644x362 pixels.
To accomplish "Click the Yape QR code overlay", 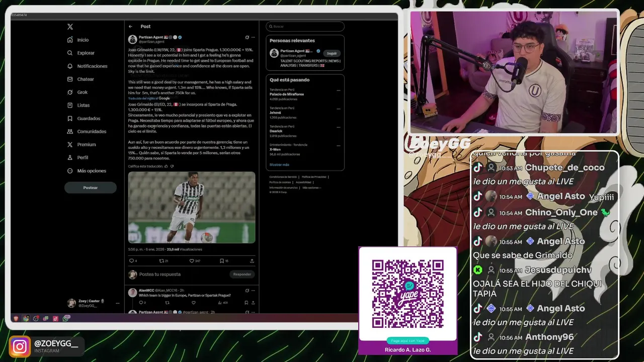I will coord(408,294).
